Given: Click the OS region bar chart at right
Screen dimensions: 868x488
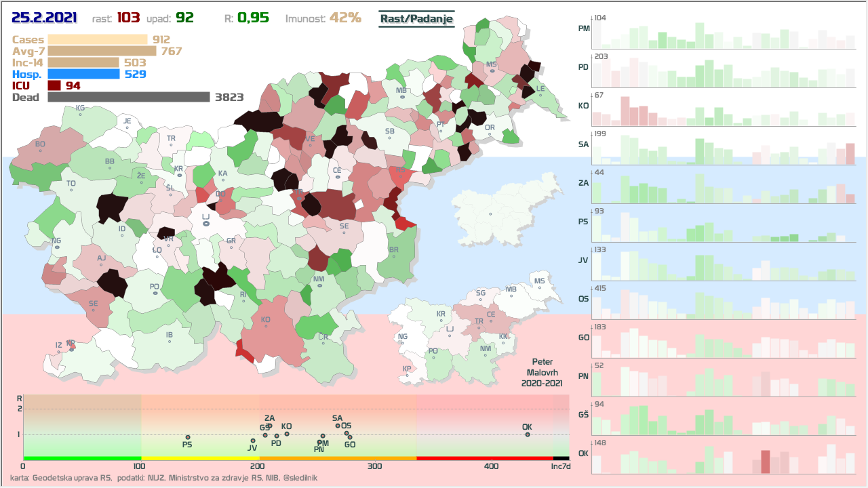Looking at the screenshot, I should click(x=723, y=301).
